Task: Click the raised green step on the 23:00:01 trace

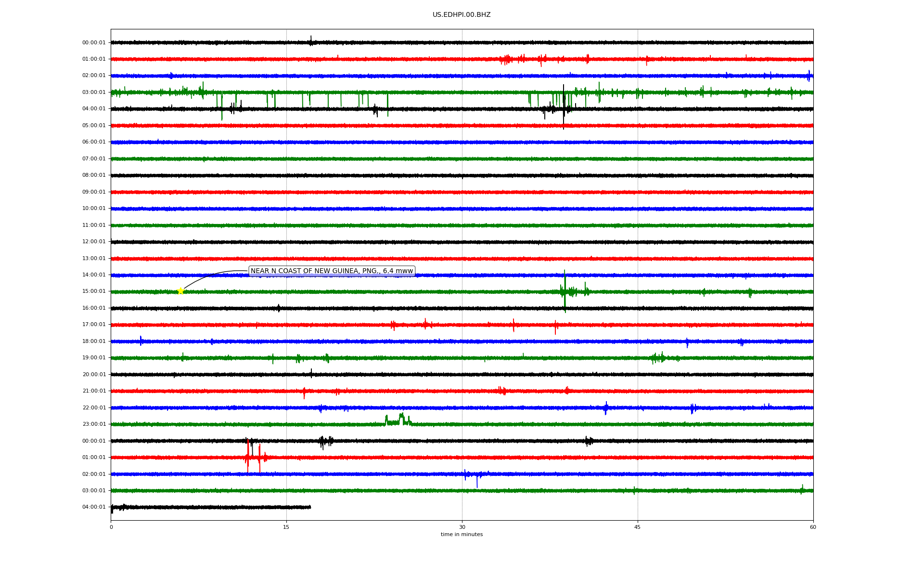Action: [398, 420]
